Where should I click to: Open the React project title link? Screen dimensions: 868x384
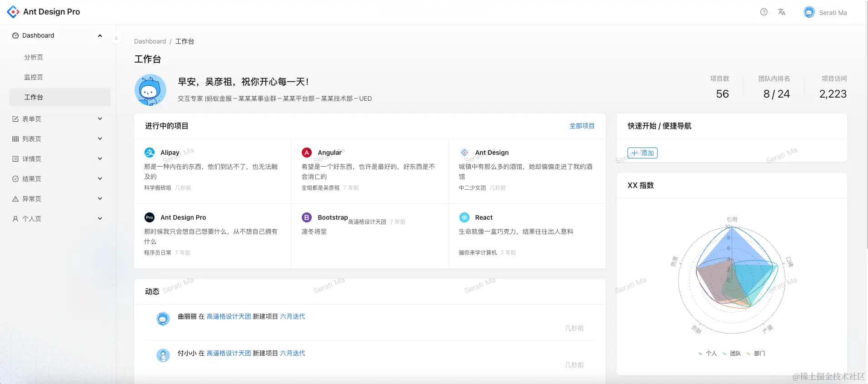[484, 217]
